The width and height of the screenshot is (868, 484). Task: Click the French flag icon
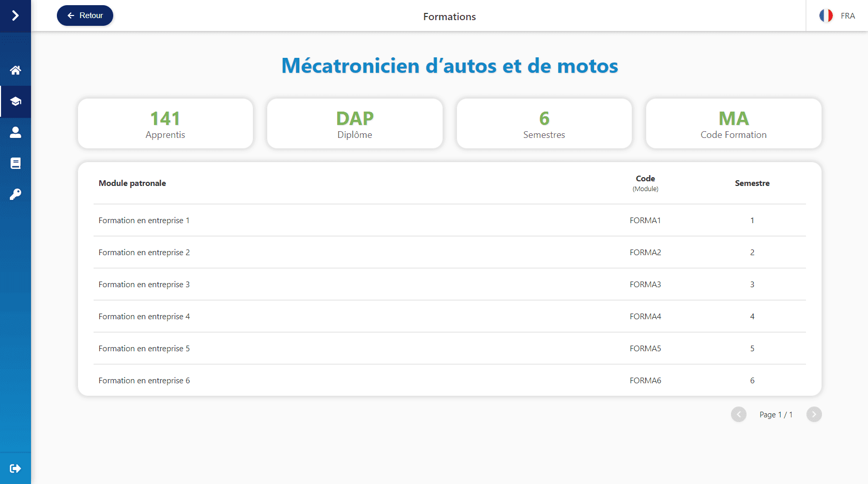(826, 16)
